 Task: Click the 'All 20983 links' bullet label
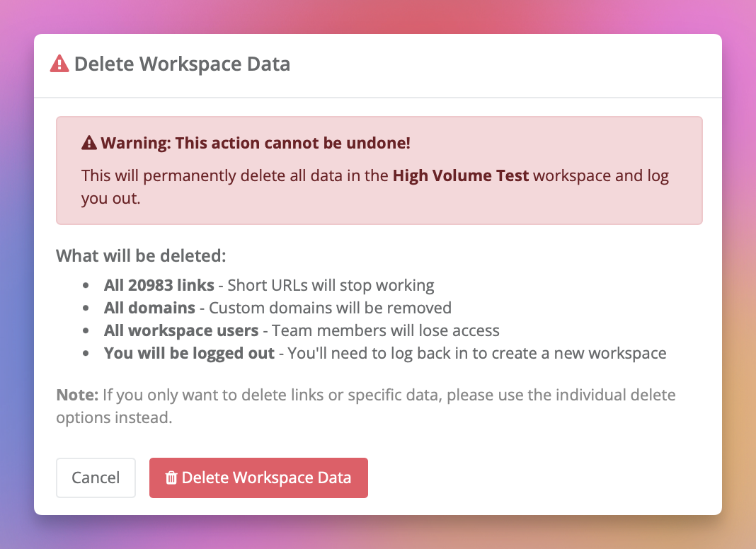pyautogui.click(x=159, y=286)
